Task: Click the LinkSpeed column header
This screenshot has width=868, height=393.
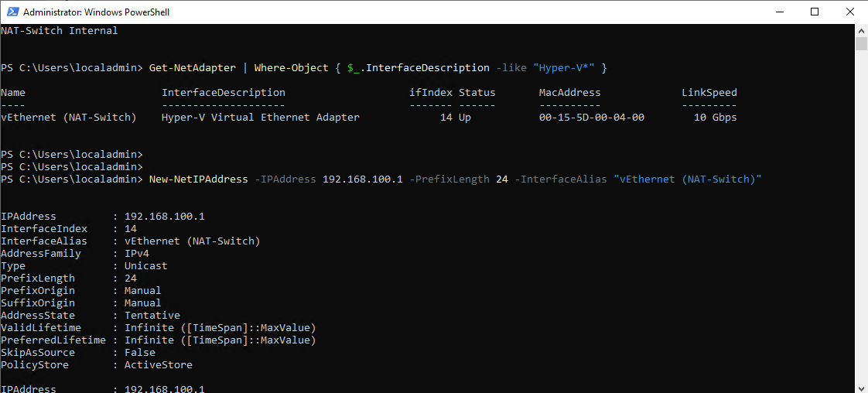Action: point(709,92)
